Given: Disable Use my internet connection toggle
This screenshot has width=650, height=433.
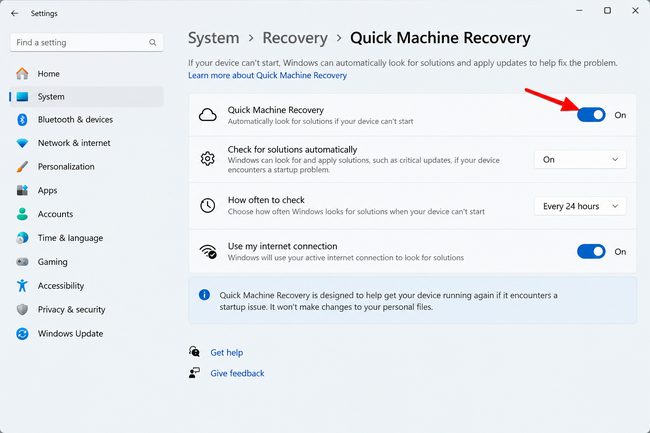Looking at the screenshot, I should [591, 252].
